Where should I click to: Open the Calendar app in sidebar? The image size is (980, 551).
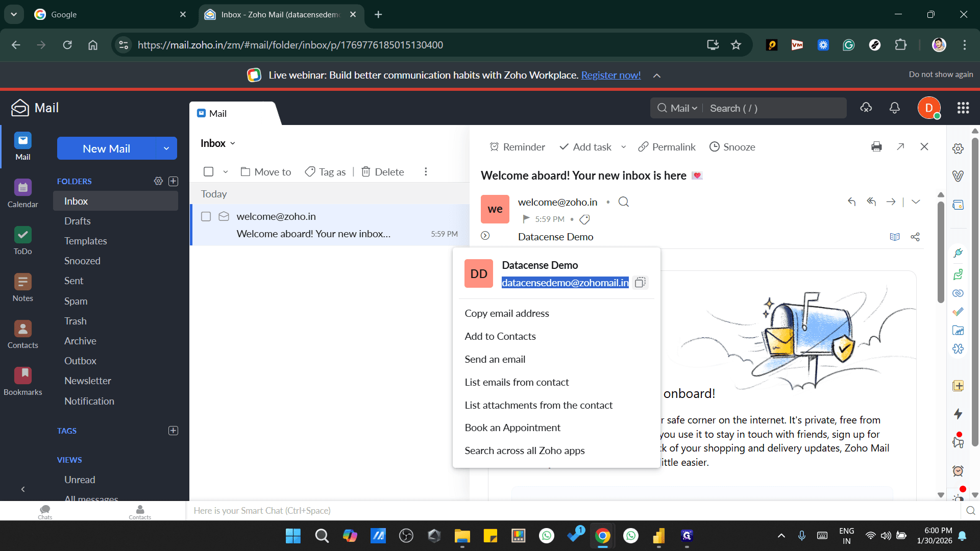click(x=22, y=193)
